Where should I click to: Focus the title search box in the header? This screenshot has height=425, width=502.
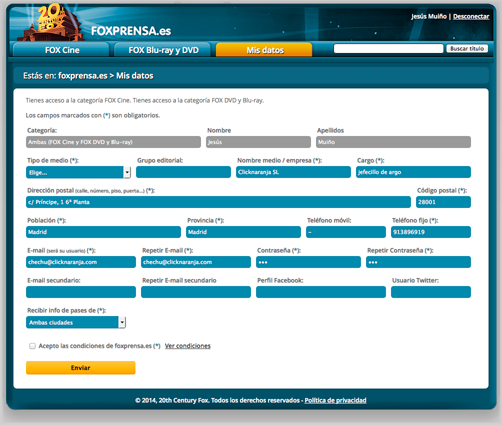[x=388, y=49]
